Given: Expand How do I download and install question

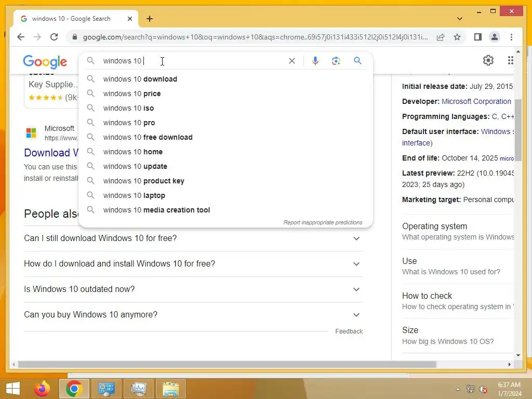Looking at the screenshot, I should (193, 264).
